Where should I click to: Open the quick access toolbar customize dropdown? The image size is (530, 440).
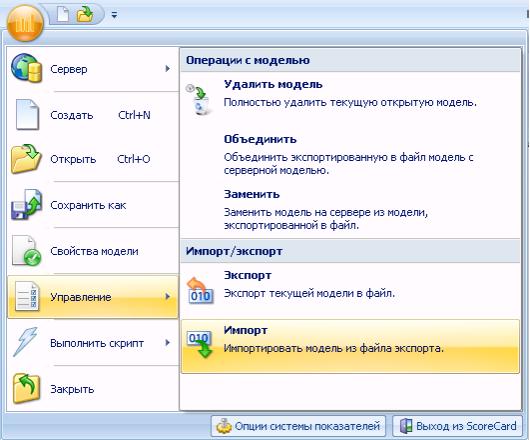(114, 15)
